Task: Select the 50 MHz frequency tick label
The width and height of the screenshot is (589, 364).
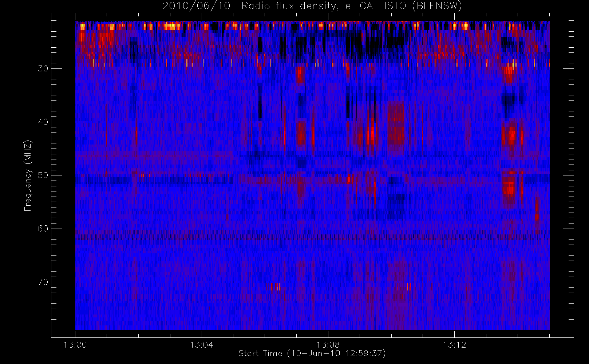Action: tap(43, 175)
